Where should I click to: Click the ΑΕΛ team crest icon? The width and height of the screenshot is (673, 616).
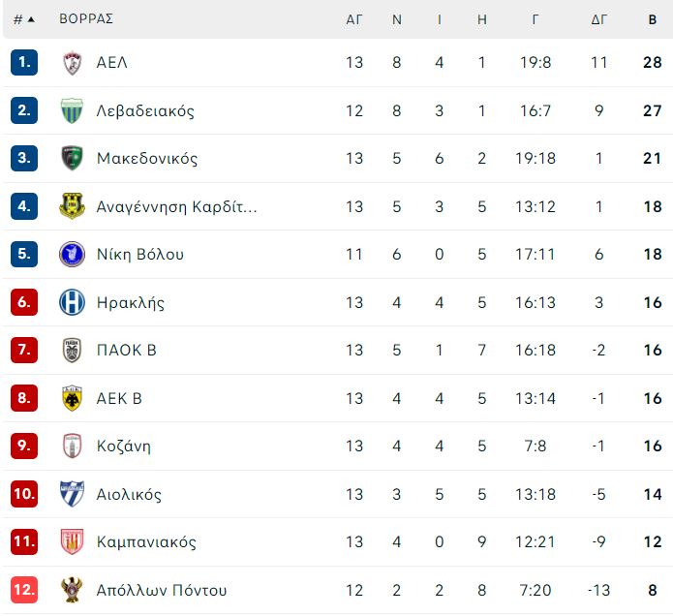point(72,63)
